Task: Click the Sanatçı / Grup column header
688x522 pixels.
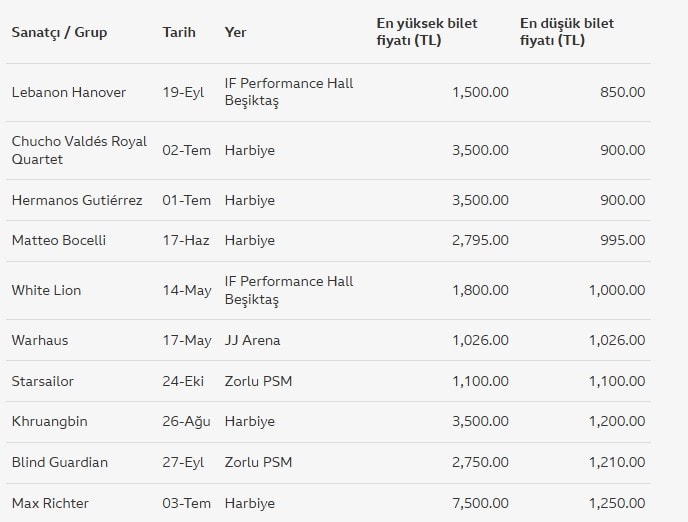Action: [x=59, y=32]
